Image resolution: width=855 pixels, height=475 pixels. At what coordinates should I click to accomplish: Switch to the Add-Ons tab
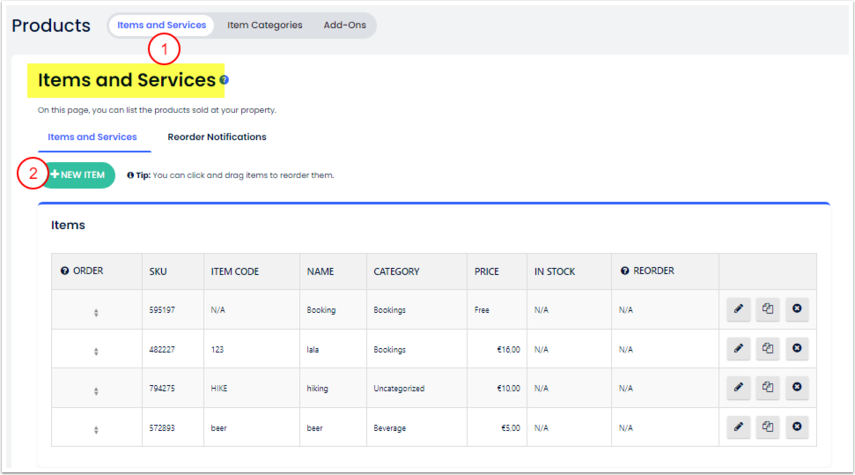point(344,25)
